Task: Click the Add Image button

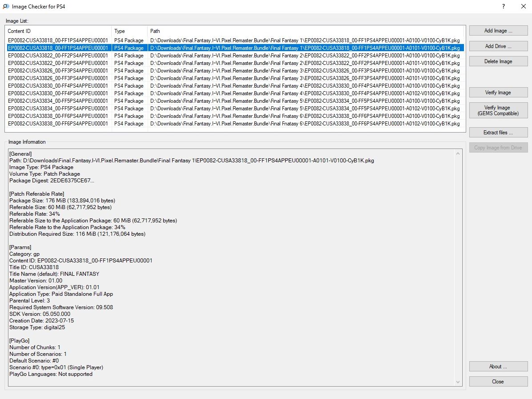Action: [x=498, y=31]
